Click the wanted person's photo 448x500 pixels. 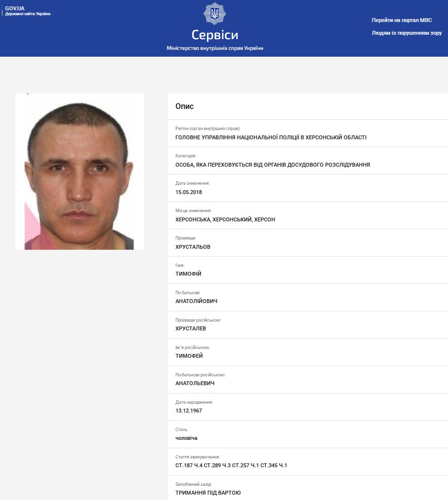point(79,172)
